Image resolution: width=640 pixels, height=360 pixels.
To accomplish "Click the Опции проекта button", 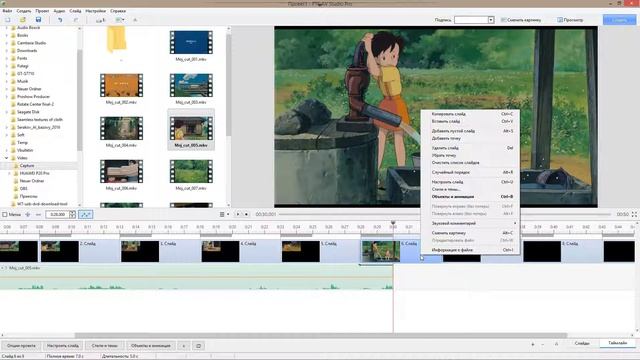I will click(21, 346).
